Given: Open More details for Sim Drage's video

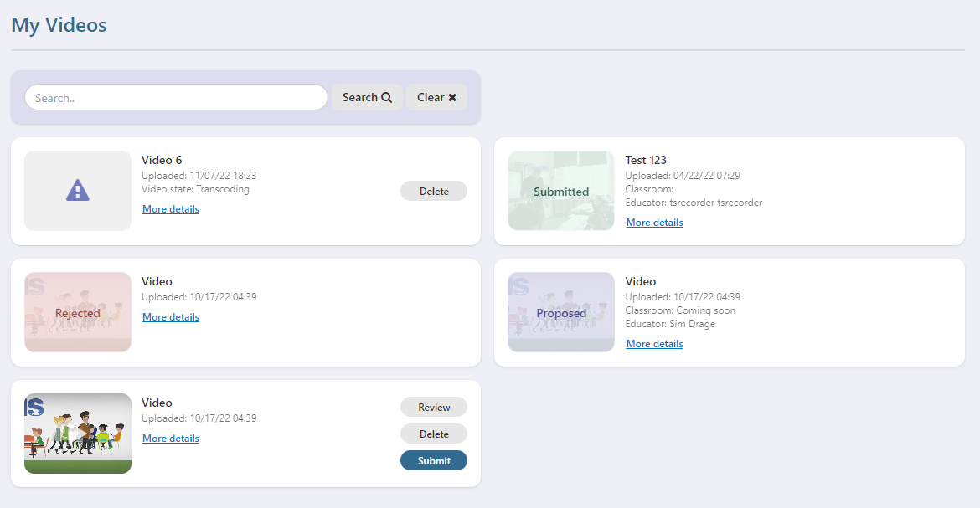Looking at the screenshot, I should click(654, 344).
